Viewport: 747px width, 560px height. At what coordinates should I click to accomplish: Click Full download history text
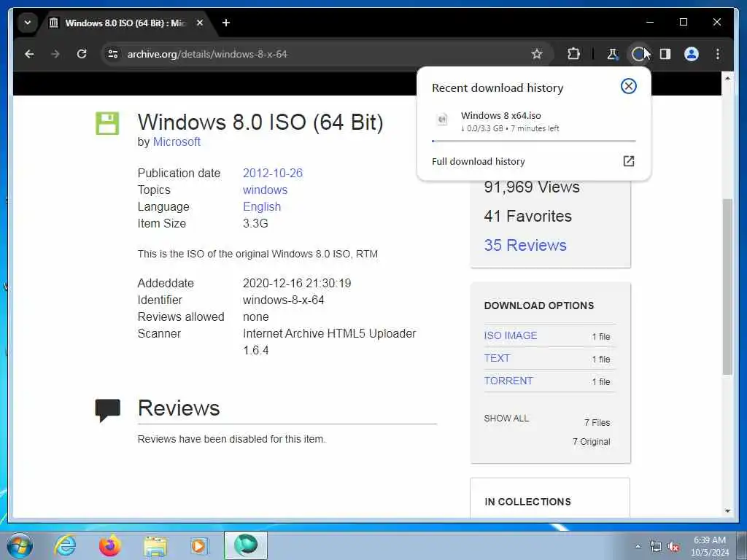tap(479, 161)
